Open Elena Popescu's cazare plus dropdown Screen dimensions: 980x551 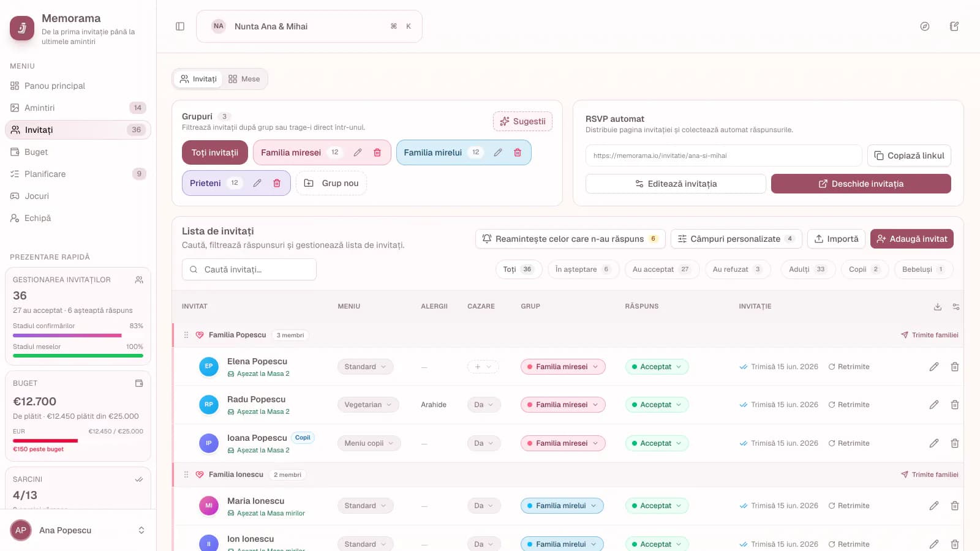[483, 367]
